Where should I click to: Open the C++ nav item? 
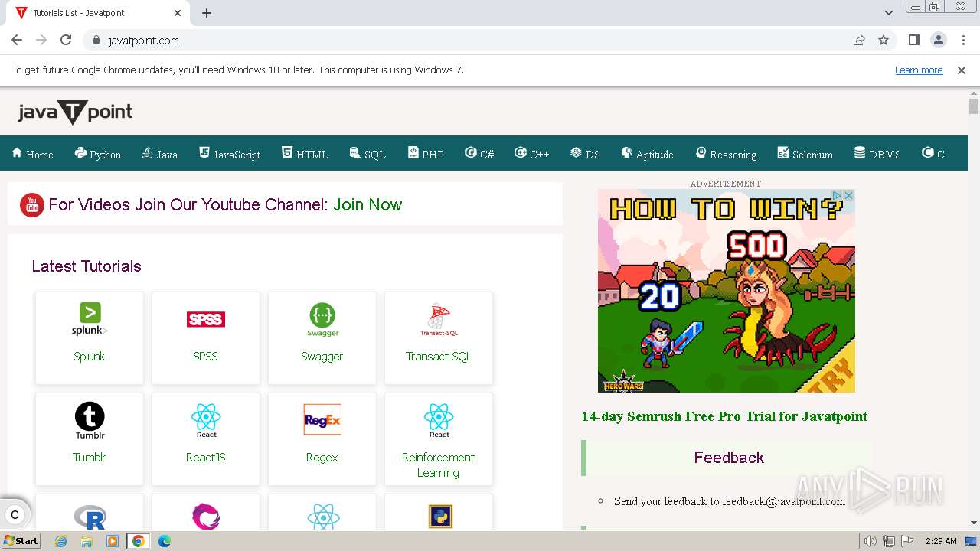pos(531,154)
